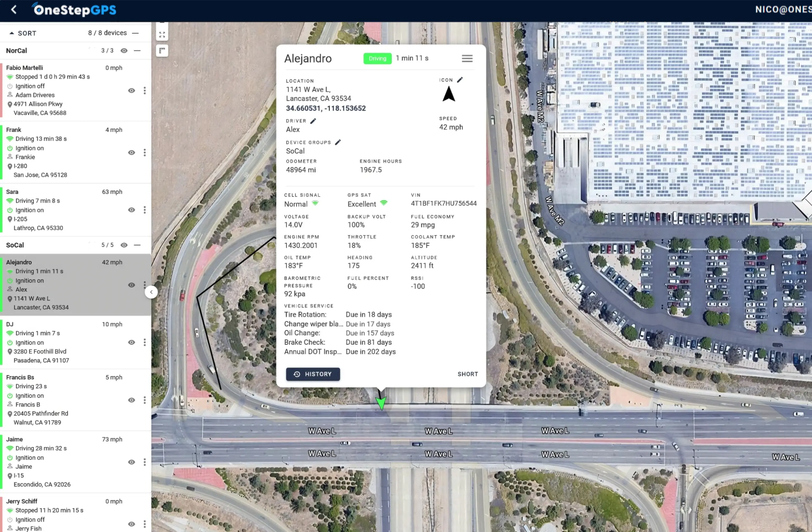Collapse the sidebar using the left chevron
Viewport: 812px width, 532px height.
151,292
